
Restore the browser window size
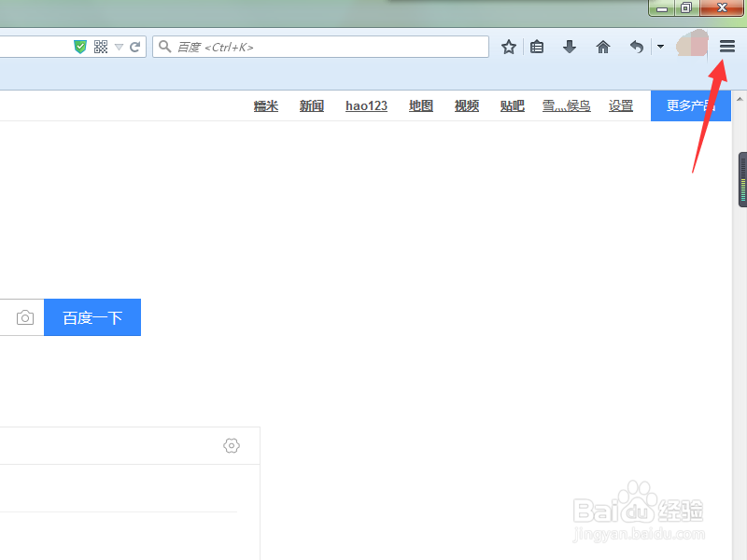(686, 8)
